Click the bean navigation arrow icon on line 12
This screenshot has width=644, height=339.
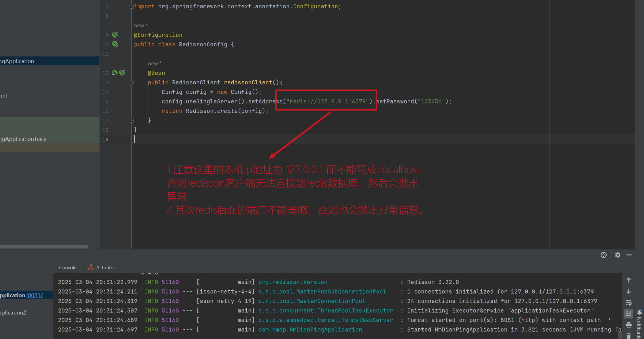(114, 73)
